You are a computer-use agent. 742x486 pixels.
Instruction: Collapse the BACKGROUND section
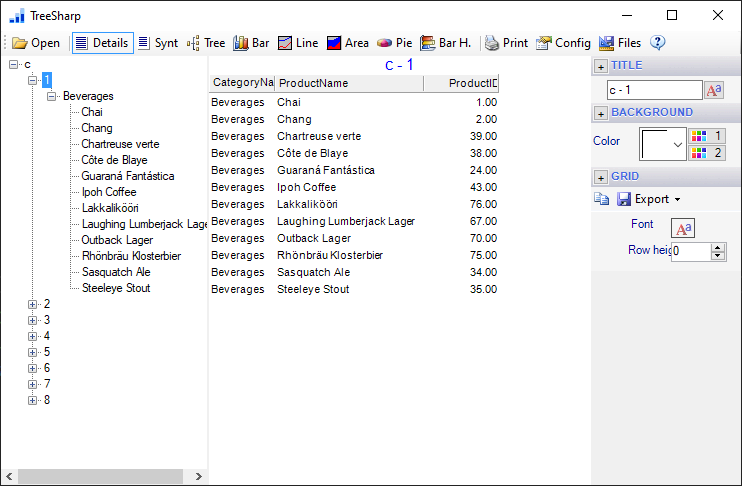601,114
